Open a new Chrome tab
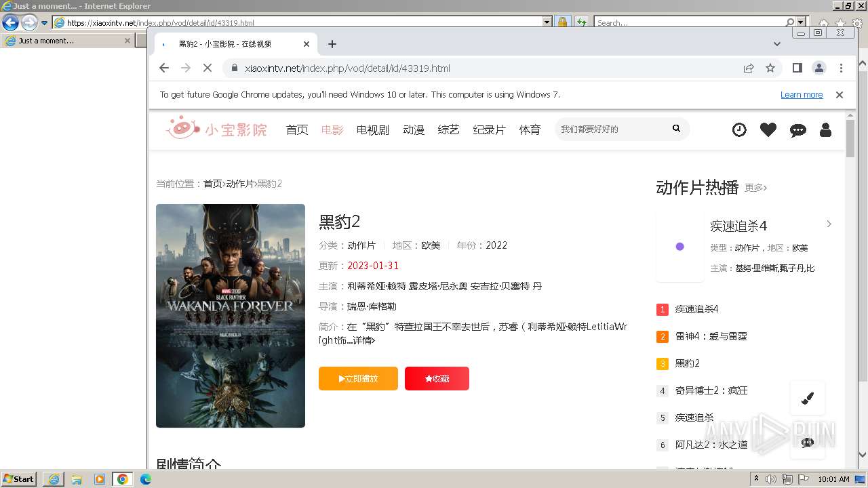 332,44
